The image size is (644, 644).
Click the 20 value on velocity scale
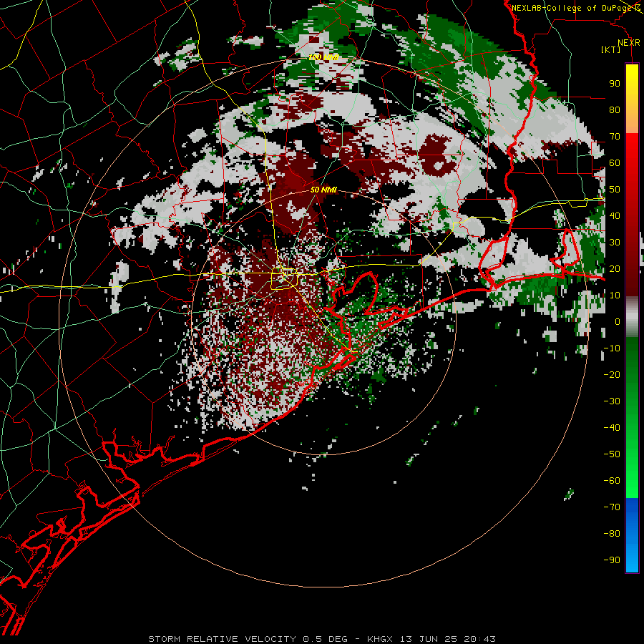click(x=615, y=268)
